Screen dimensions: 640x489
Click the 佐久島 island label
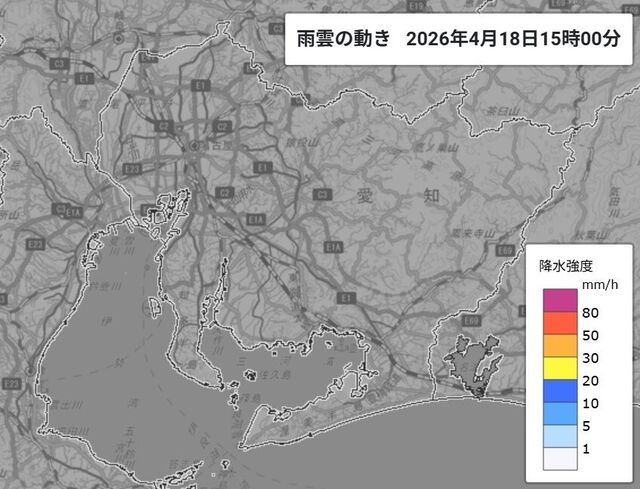point(276,373)
